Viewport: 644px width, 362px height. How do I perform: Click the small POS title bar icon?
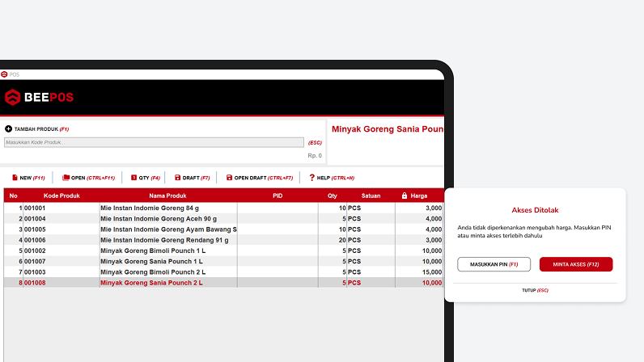4,74
